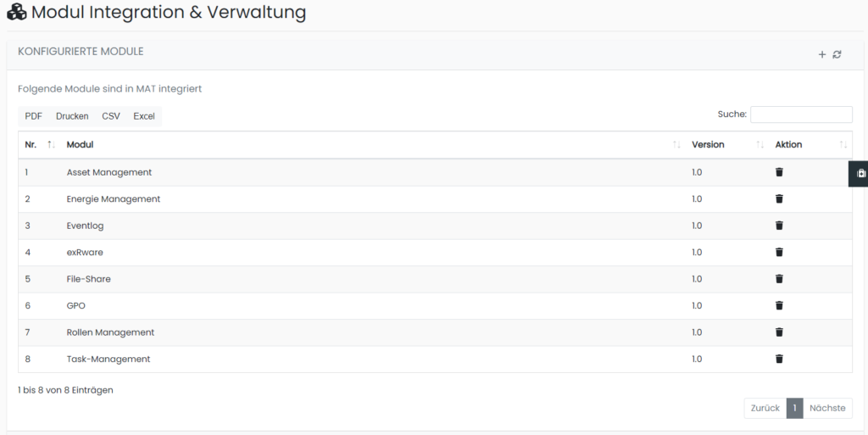868x435 pixels.
Task: Export module list to Excel
Action: click(144, 116)
